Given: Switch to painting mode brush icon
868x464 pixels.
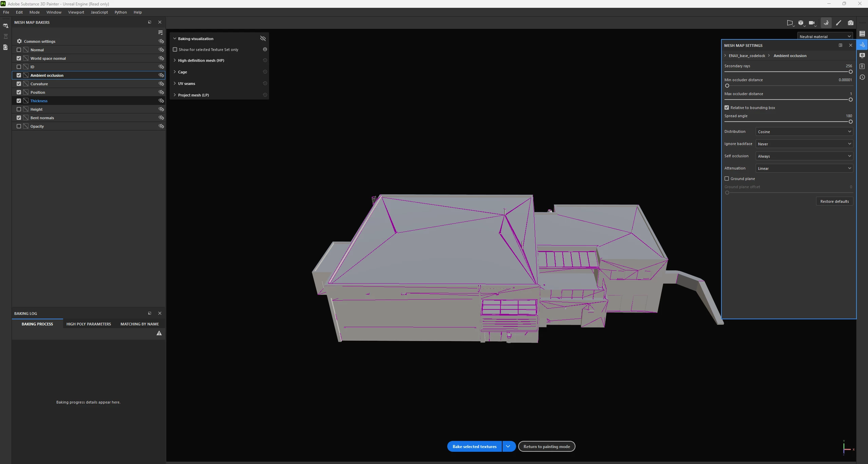Looking at the screenshot, I should (838, 23).
